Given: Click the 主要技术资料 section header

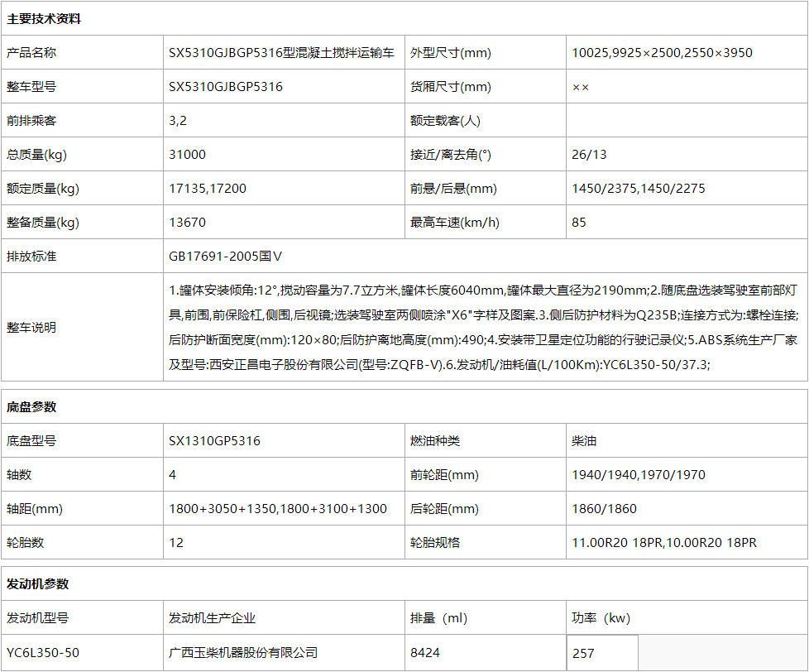Looking at the screenshot, I should (x=44, y=19).
